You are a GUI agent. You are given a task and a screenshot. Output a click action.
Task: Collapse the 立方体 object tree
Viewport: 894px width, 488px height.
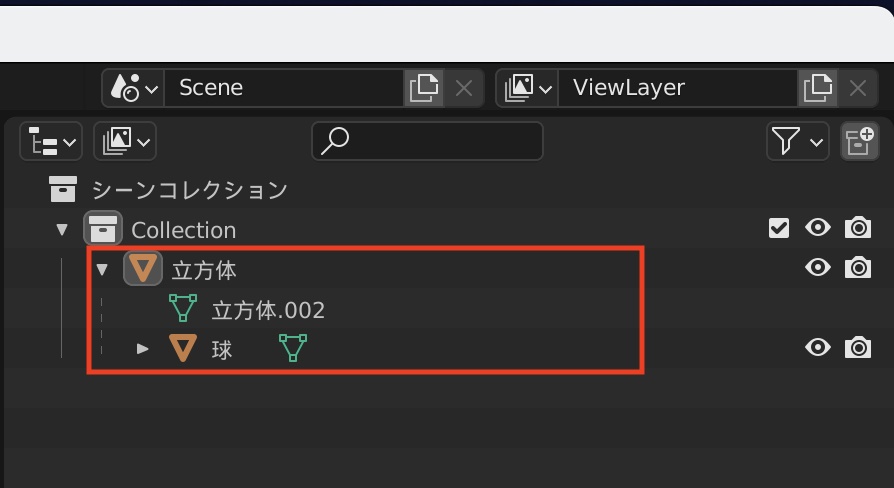(x=102, y=270)
